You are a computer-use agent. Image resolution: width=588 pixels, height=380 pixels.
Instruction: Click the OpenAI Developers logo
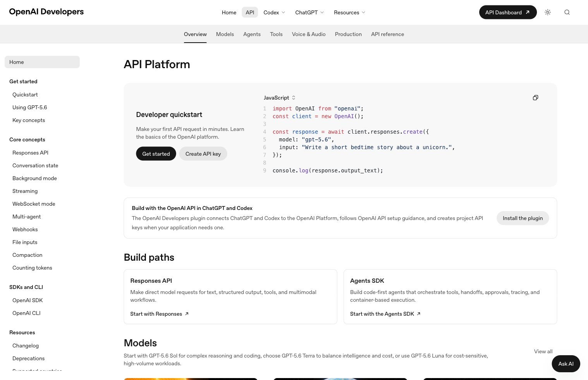pyautogui.click(x=46, y=12)
